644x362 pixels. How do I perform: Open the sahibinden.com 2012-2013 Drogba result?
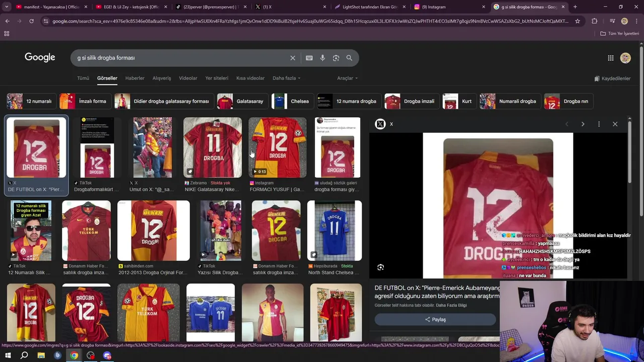click(153, 238)
